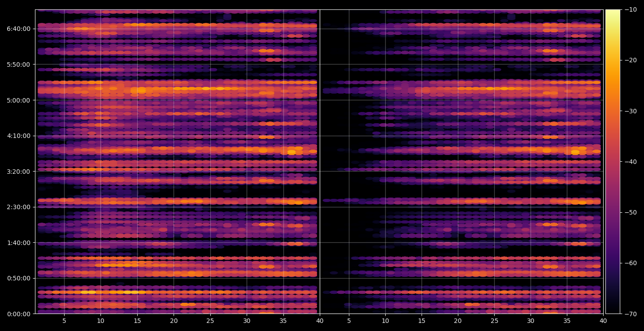Click x-axis tick 15 under the left plot
The width and height of the screenshot is (644, 331).
coord(137,321)
